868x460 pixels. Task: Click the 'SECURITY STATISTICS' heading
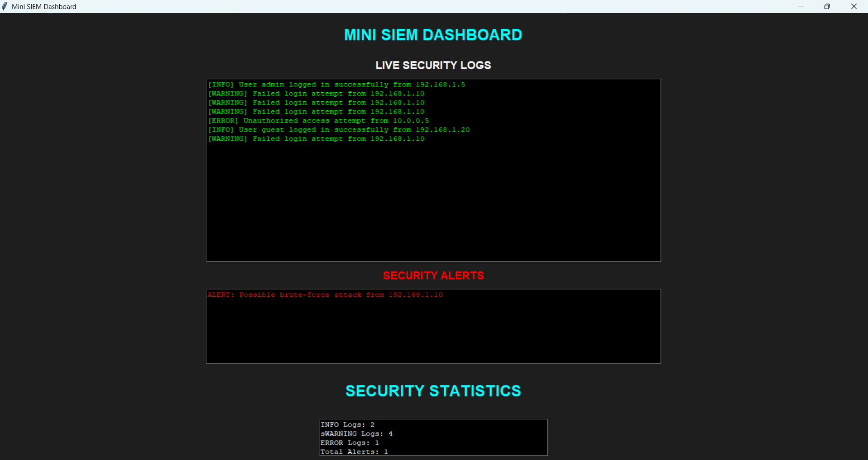coord(433,391)
